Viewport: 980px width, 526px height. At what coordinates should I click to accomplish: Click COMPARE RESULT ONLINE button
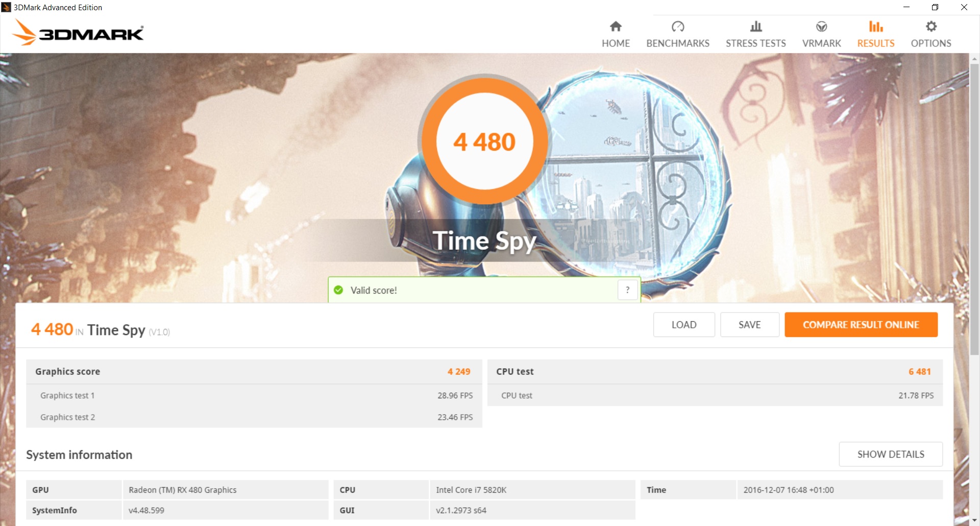click(x=861, y=325)
